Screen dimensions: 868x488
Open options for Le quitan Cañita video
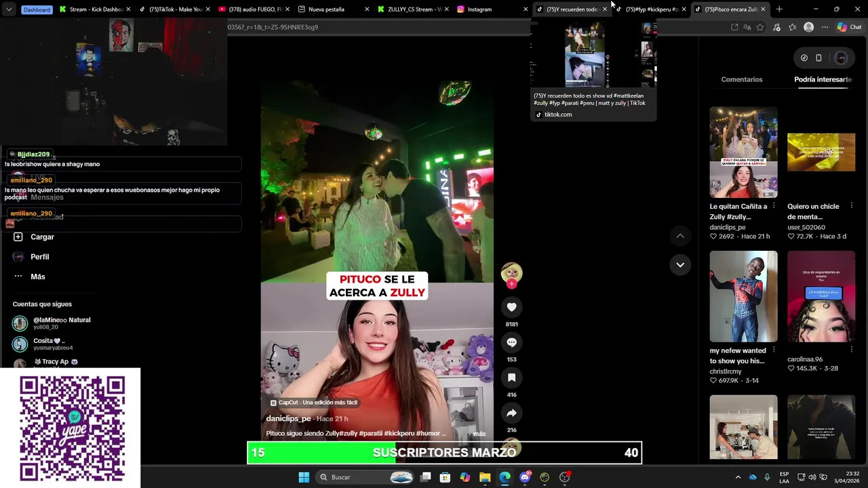point(774,206)
